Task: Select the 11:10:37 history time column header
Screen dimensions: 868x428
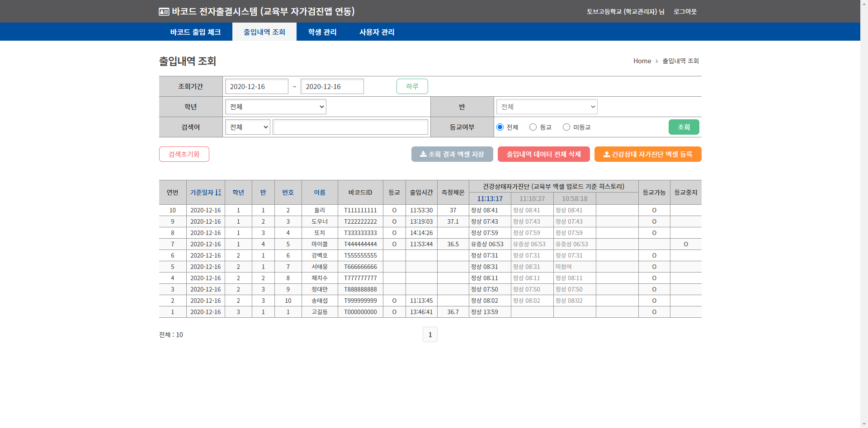Action: pyautogui.click(x=532, y=199)
